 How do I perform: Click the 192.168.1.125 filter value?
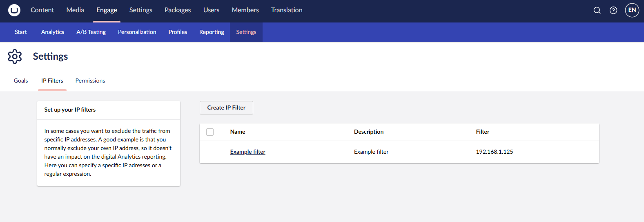495,152
